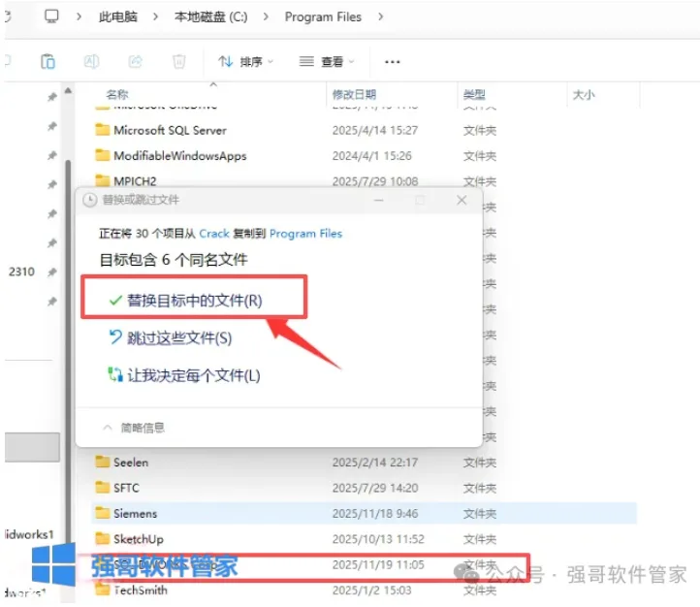Image resolution: width=700 pixels, height=607 pixels.
Task: Click the date 2025/4/14 15:27 cell
Action: [375, 130]
